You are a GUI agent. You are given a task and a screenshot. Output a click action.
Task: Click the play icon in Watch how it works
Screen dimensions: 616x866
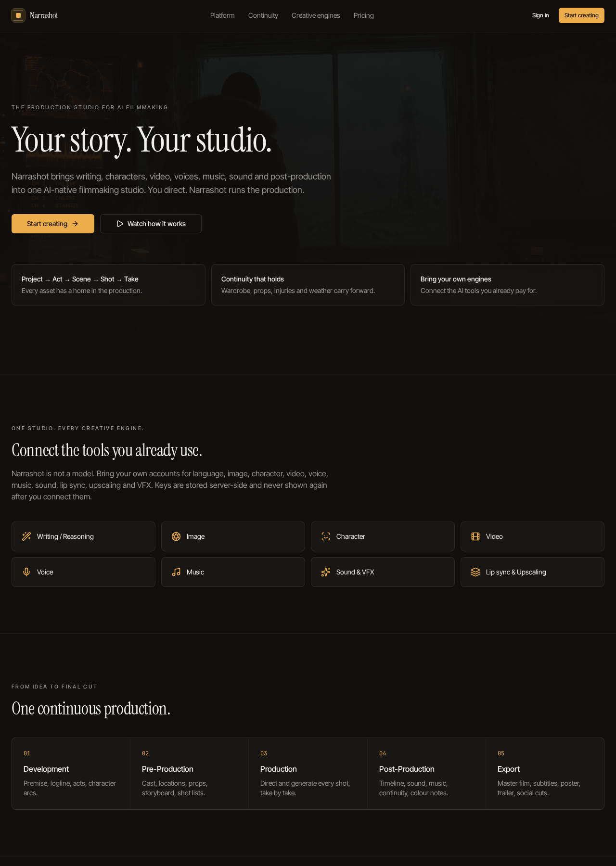pyautogui.click(x=120, y=224)
